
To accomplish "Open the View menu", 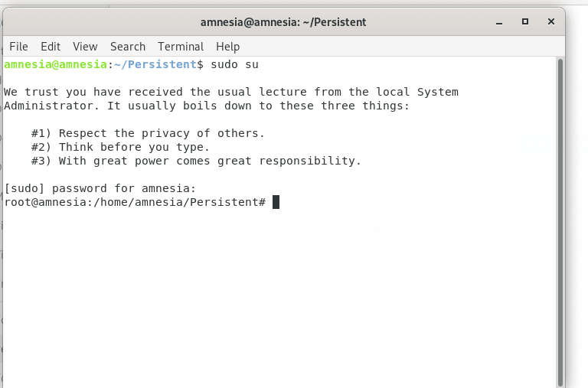I will point(85,47).
